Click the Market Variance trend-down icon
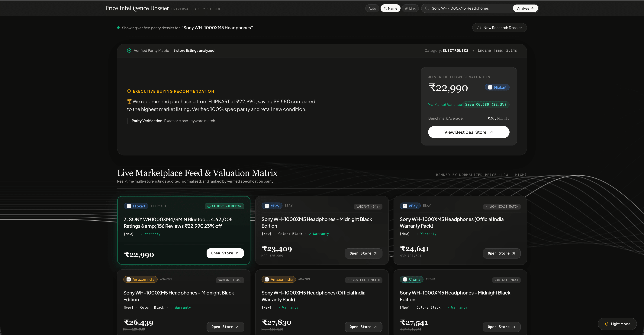The image size is (644, 335). point(430,105)
